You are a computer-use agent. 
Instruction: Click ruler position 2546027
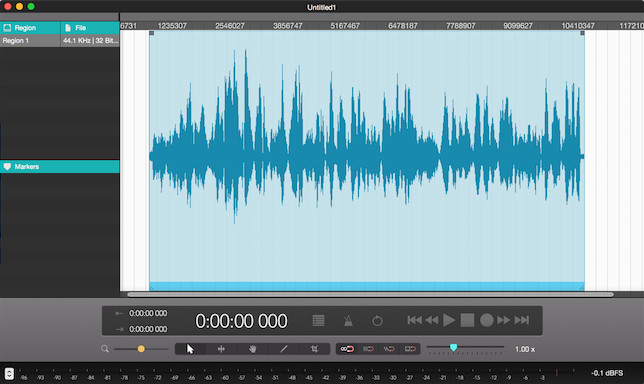(x=230, y=26)
